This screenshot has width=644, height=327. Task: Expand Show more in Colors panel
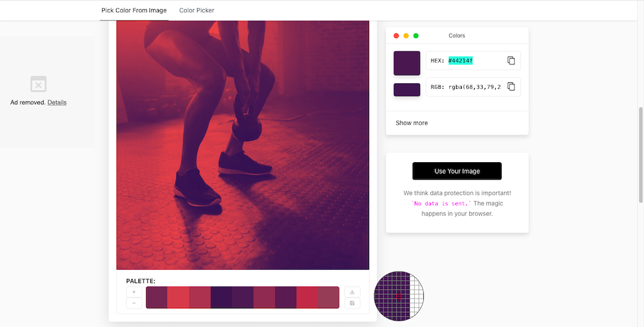click(412, 123)
